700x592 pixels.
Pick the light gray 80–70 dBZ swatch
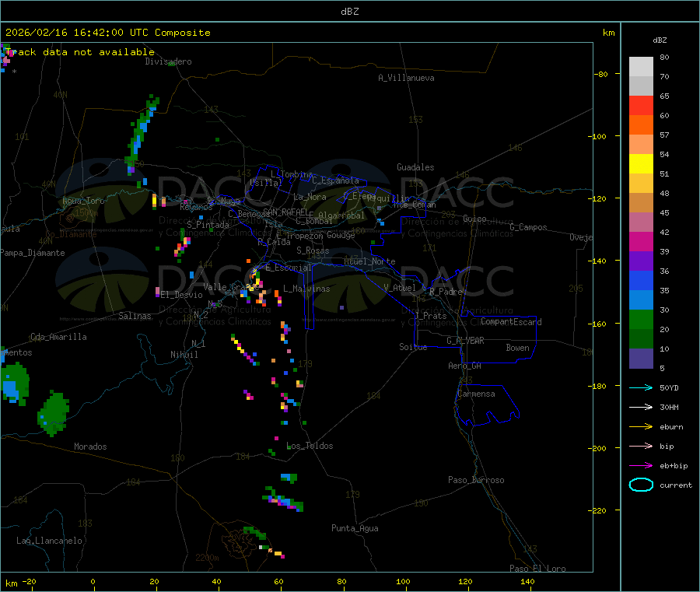641,67
